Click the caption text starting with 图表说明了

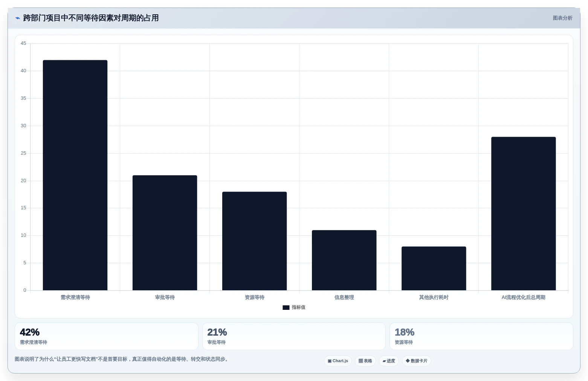pos(122,359)
